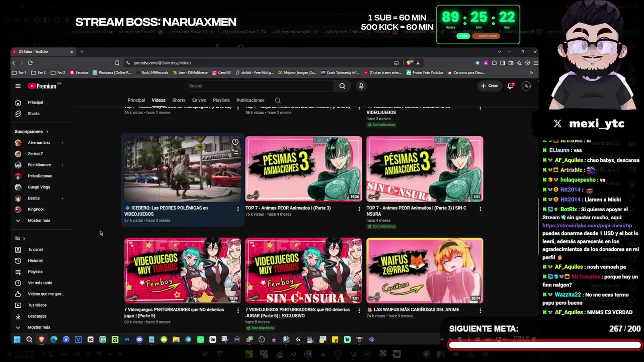This screenshot has width=644, height=362.
Task: Switch to the Shorts channel tab
Action: pyautogui.click(x=179, y=101)
